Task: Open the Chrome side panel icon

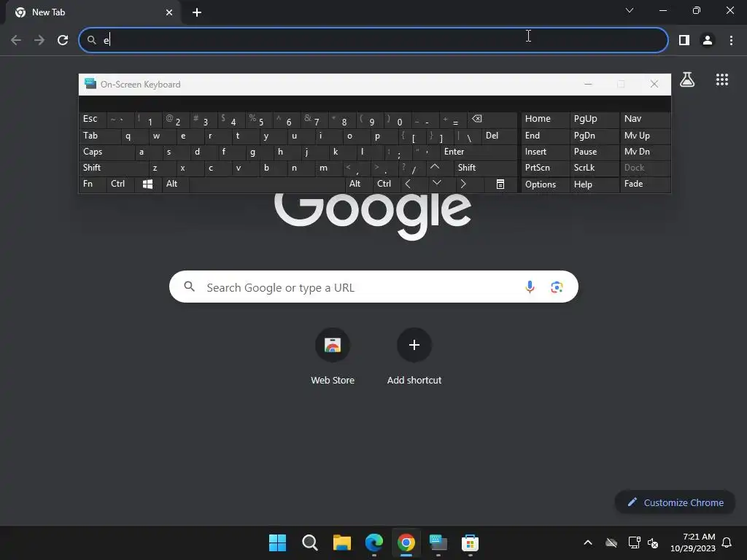Action: pyautogui.click(x=684, y=40)
